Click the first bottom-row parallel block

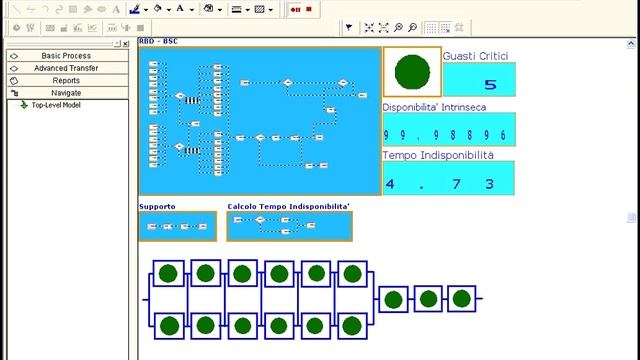tap(169, 326)
